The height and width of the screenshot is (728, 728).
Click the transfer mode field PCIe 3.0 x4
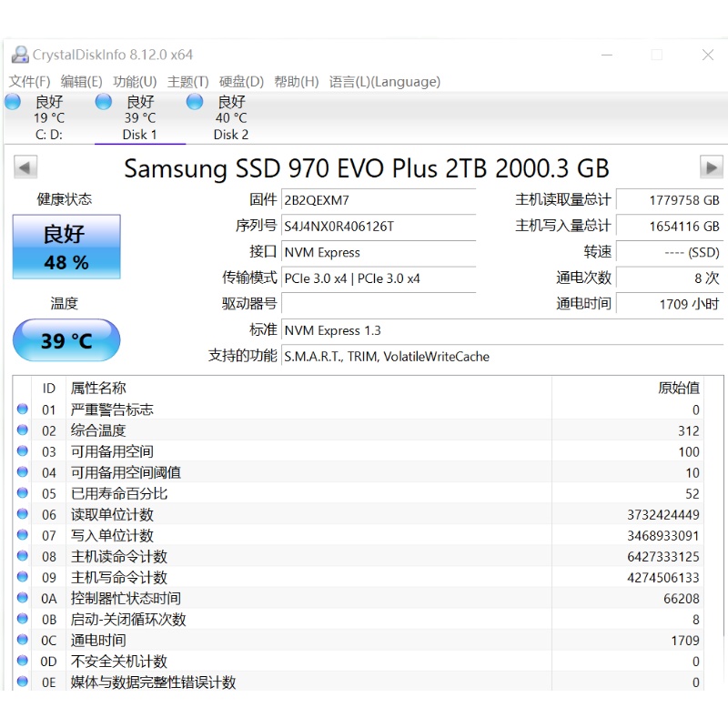379,278
